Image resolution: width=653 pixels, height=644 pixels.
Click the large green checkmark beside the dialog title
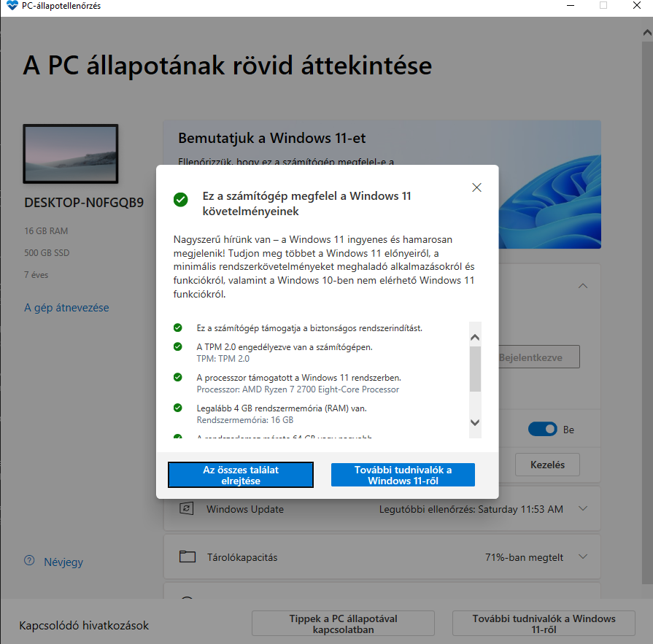pos(181,199)
